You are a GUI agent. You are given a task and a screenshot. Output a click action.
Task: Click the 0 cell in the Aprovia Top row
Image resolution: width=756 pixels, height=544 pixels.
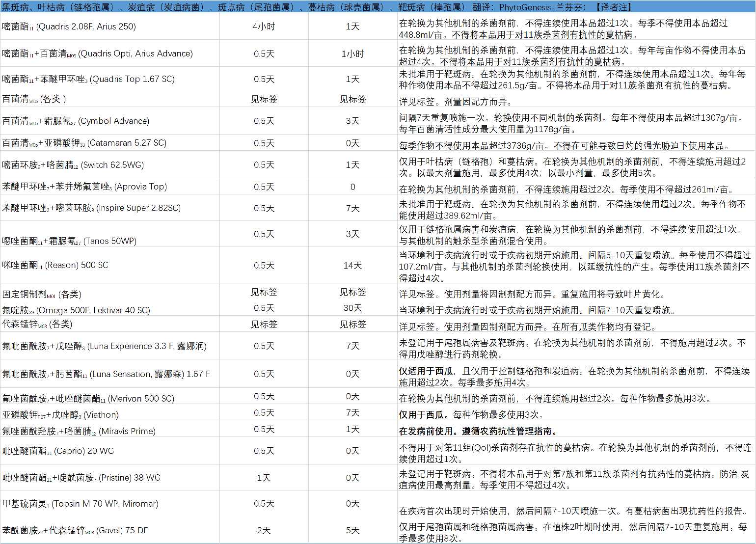pyautogui.click(x=352, y=187)
